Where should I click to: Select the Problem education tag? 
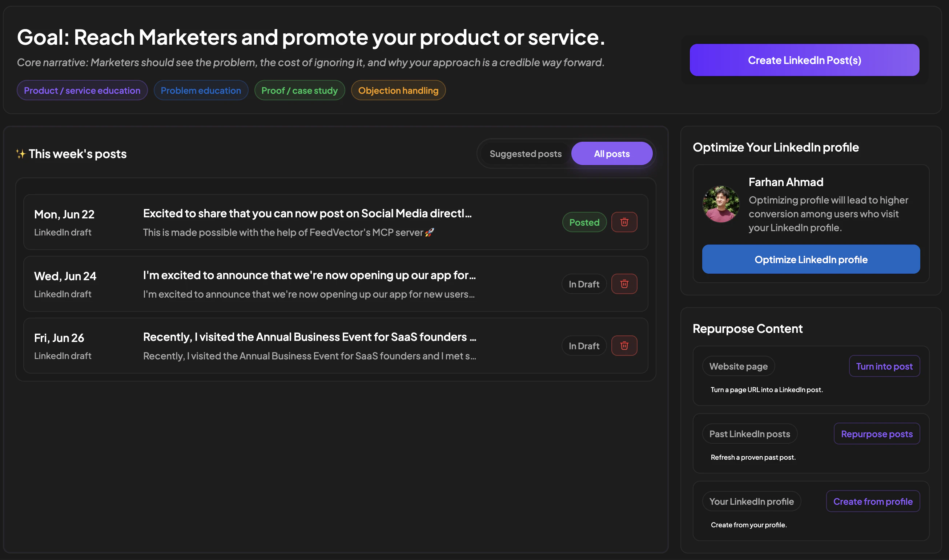click(x=201, y=90)
